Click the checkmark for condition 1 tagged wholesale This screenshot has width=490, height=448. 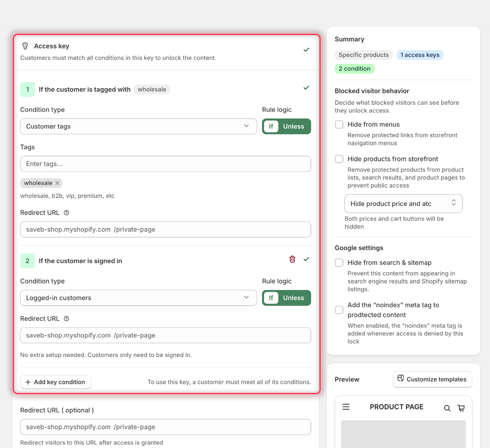[306, 88]
